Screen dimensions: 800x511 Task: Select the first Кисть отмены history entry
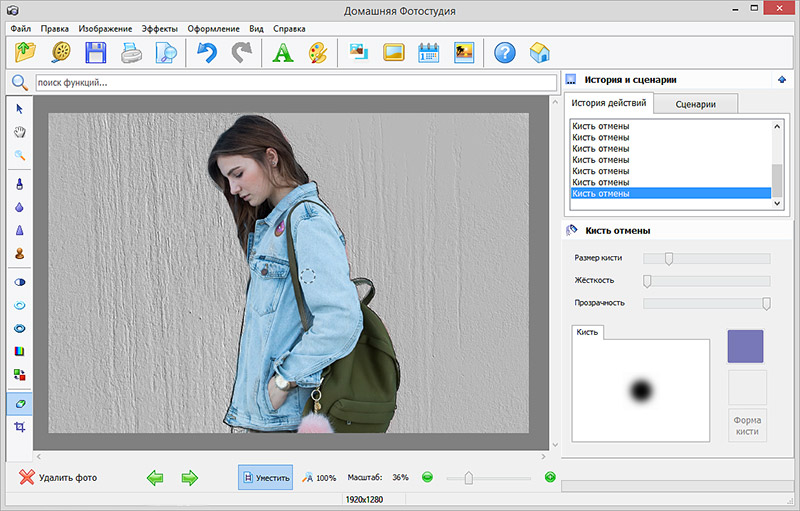click(x=670, y=126)
